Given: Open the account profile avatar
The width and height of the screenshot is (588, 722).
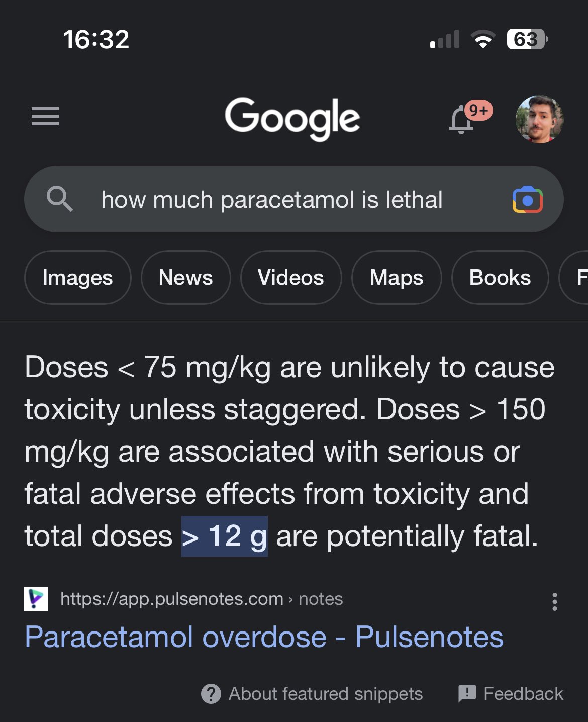Looking at the screenshot, I should [539, 119].
